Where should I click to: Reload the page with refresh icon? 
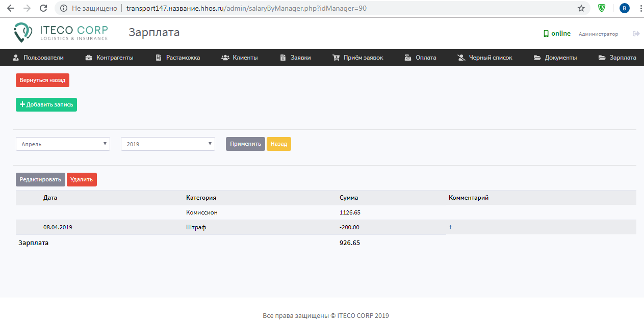click(x=43, y=8)
